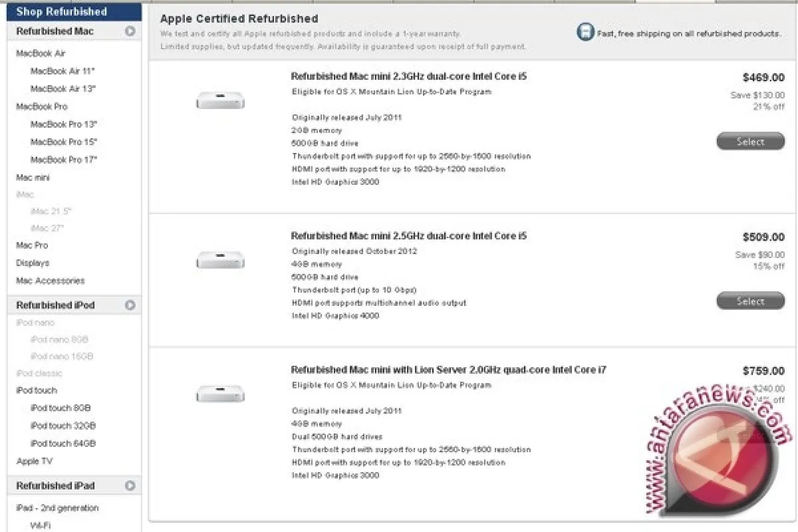Click the iMac 21.5" sidebar entry
Image resolution: width=798 pixels, height=532 pixels.
click(51, 211)
